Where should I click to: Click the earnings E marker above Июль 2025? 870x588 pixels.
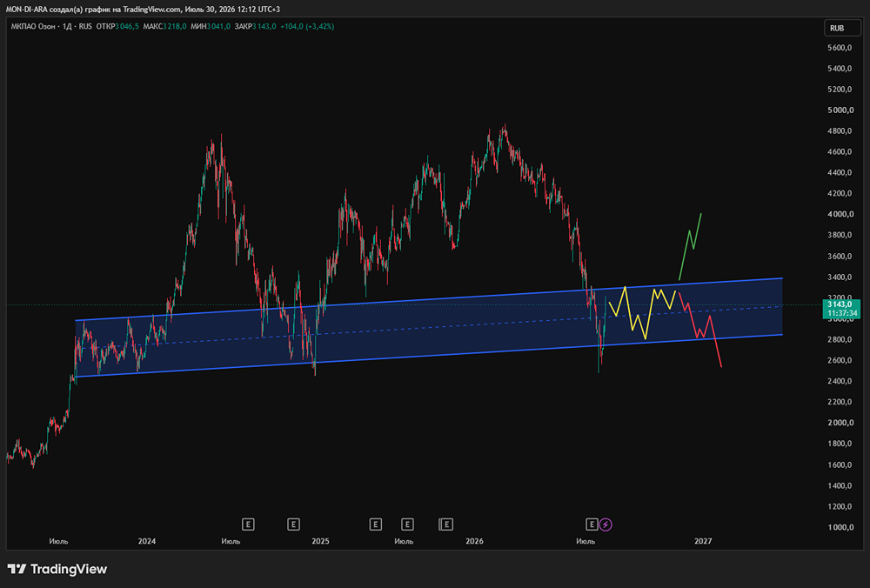[x=407, y=525]
